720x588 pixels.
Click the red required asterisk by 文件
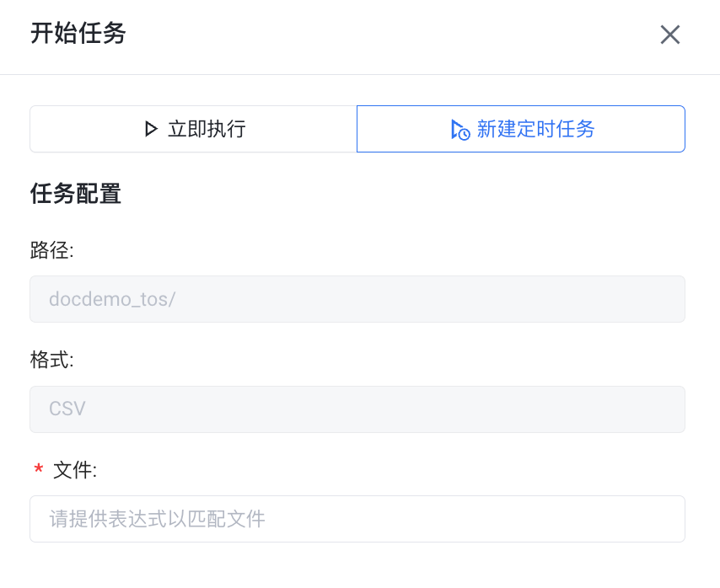(x=38, y=471)
